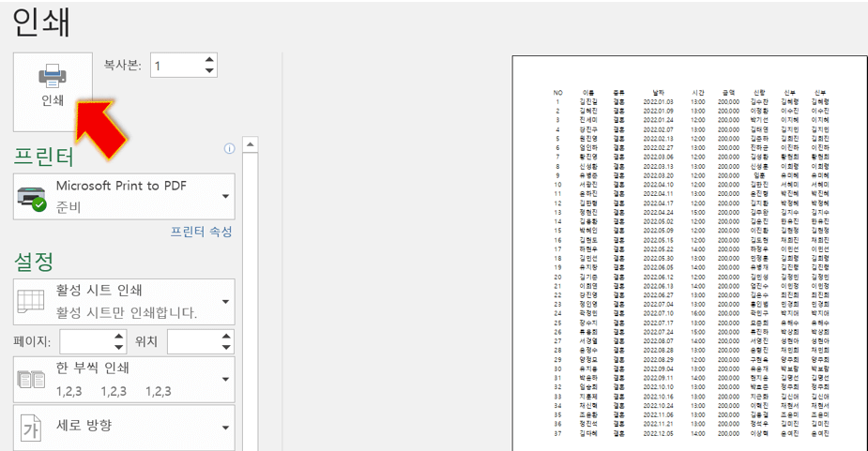Open the Microsoft Print to PDF printer dropdown
Viewport: 868px width, 451px height.
124,197
